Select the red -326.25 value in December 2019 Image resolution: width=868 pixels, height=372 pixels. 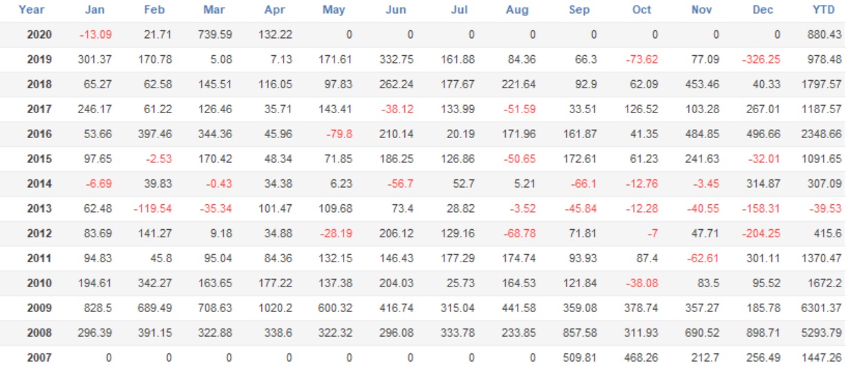click(x=761, y=59)
